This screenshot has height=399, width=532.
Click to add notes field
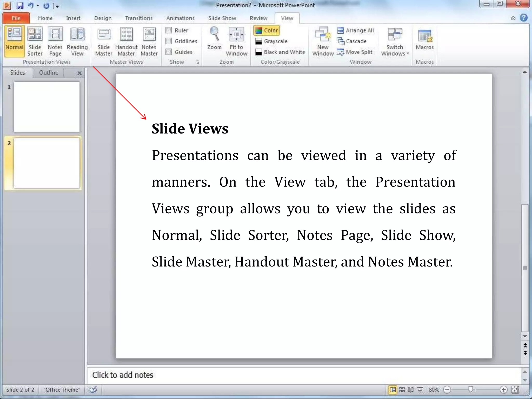point(304,375)
